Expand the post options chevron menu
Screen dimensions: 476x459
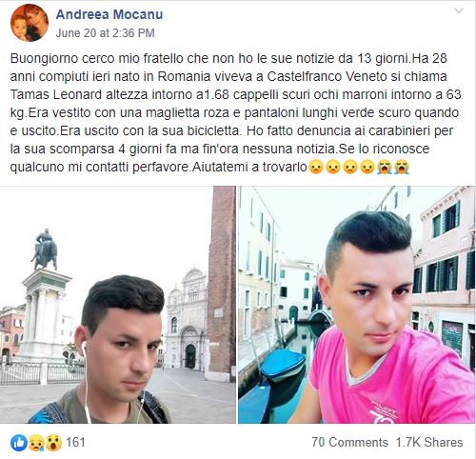pyautogui.click(x=459, y=11)
